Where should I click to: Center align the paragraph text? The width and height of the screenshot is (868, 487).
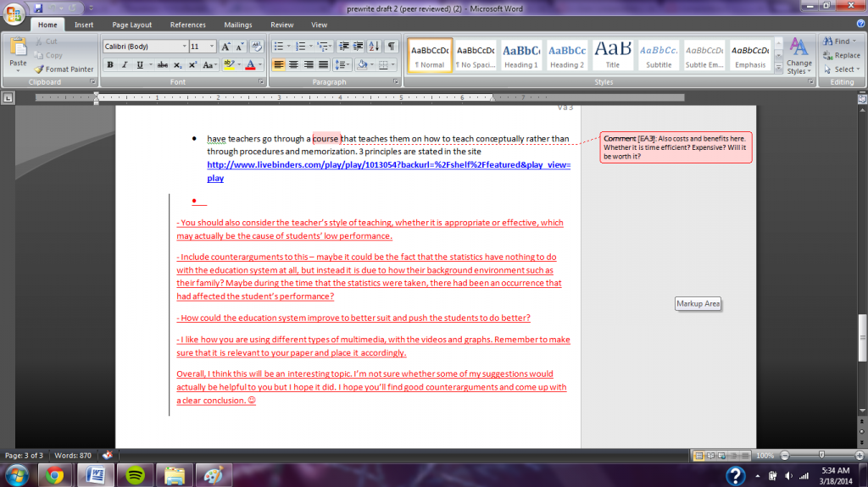[x=294, y=64]
